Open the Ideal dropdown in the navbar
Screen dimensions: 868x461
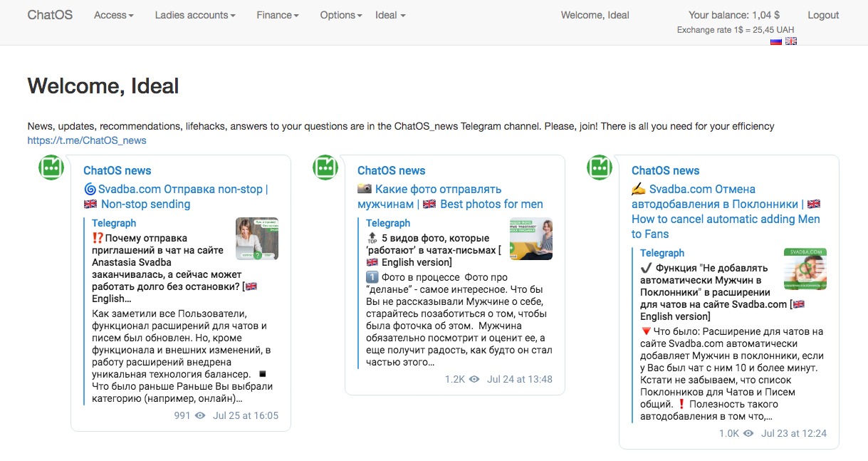(390, 15)
